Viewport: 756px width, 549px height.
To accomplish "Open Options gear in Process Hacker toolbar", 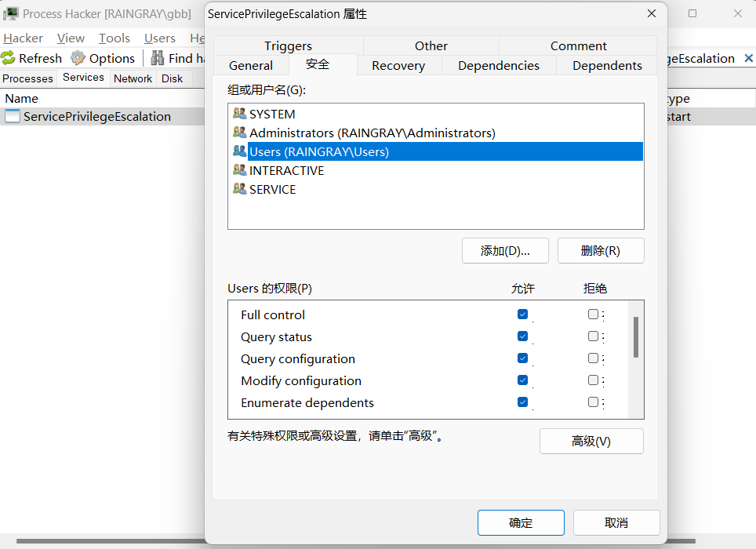I will point(78,58).
